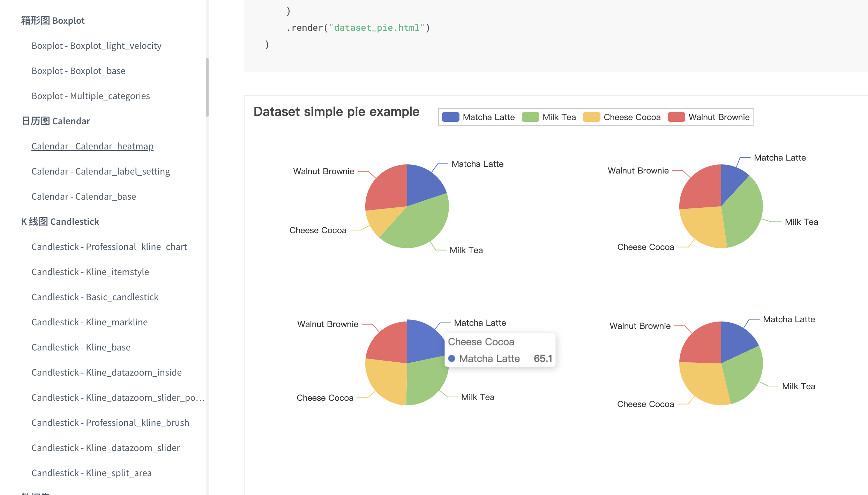Toggle Milk Tea legend item
The height and width of the screenshot is (495, 868).
[559, 117]
